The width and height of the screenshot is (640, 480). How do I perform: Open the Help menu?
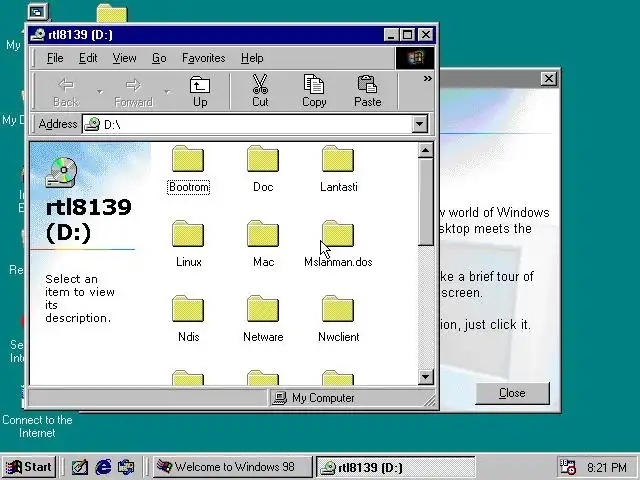point(252,58)
